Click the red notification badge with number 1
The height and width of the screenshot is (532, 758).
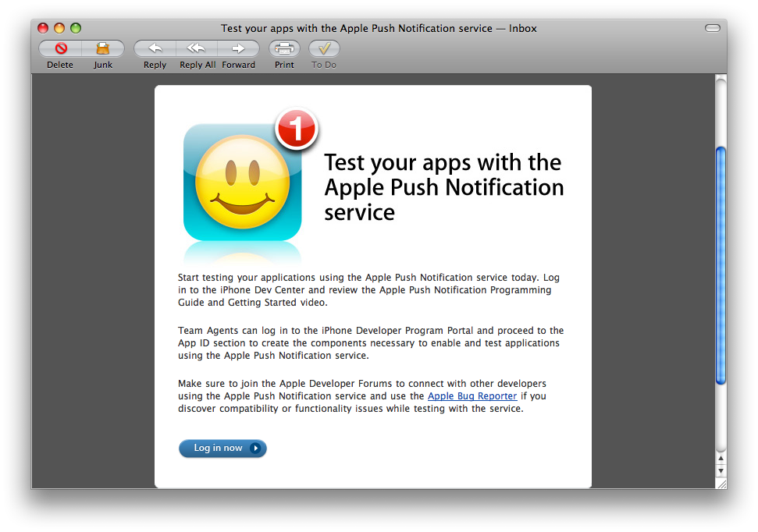(297, 129)
